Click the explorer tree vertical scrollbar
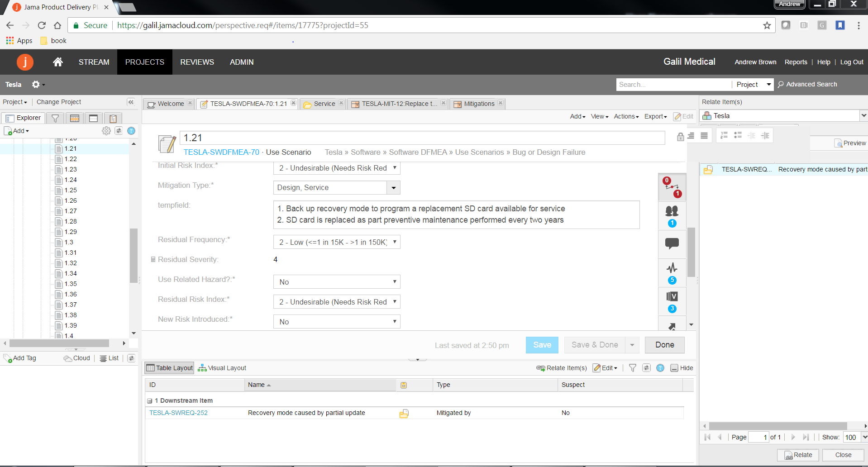868x467 pixels. click(x=134, y=256)
